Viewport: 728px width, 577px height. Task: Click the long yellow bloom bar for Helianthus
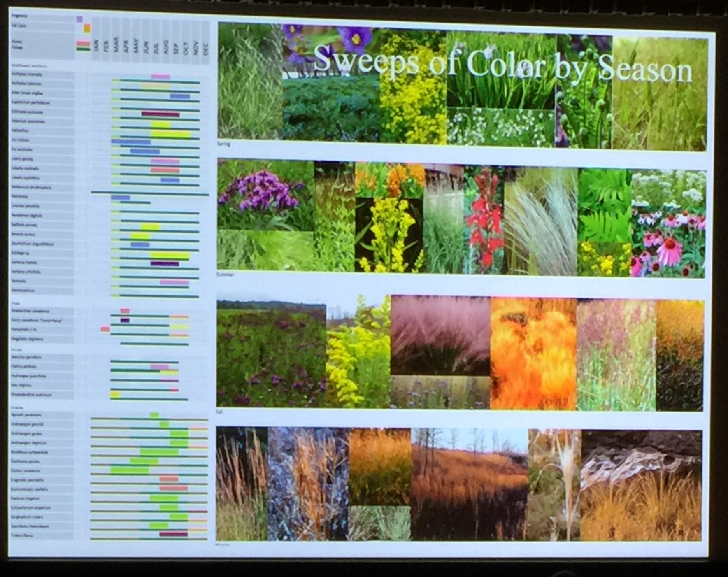170,134
